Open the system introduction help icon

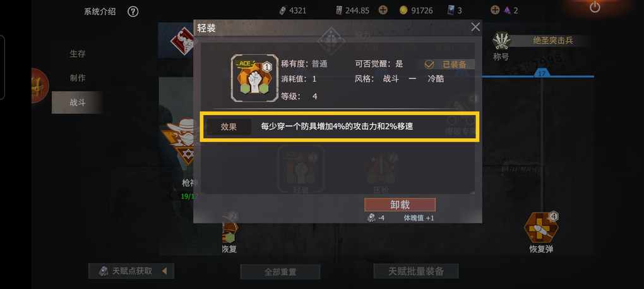click(x=133, y=11)
